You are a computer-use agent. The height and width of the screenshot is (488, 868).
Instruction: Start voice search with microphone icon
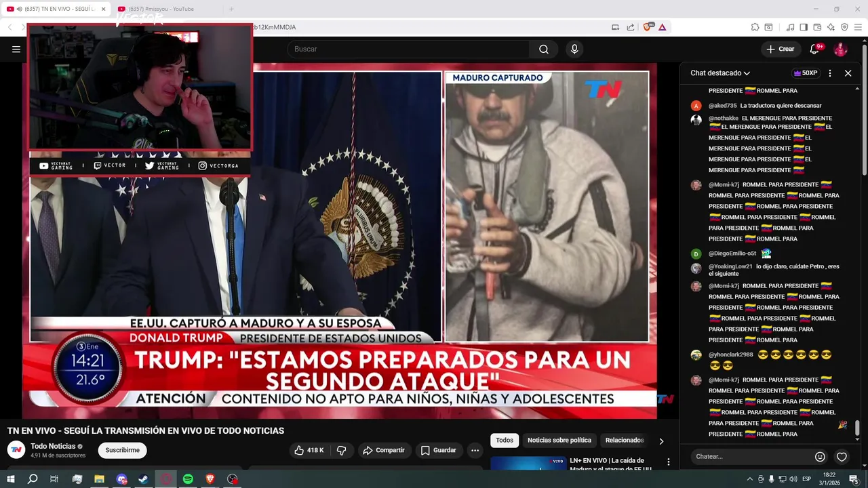point(574,49)
